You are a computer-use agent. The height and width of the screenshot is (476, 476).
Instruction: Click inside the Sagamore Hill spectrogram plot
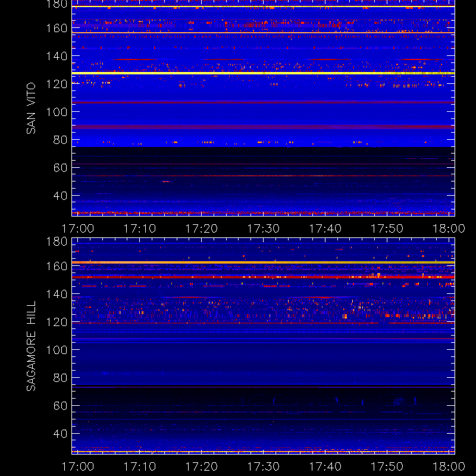(263, 346)
